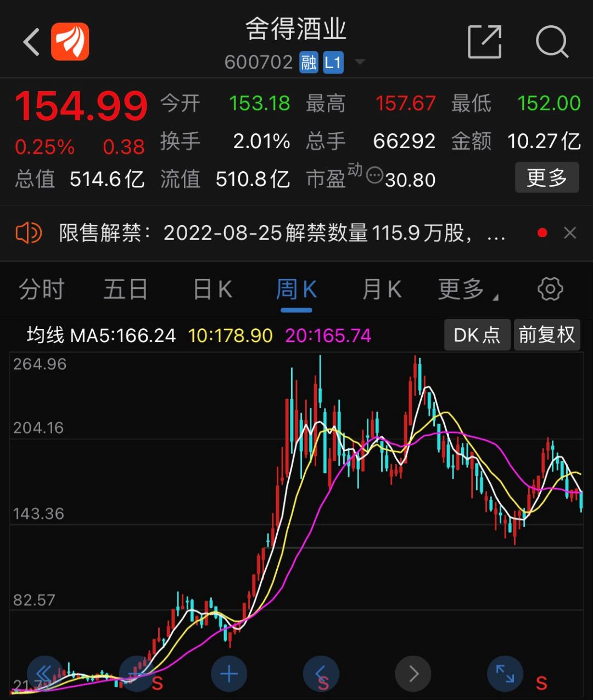Tap the stock code 600702

coord(259,63)
